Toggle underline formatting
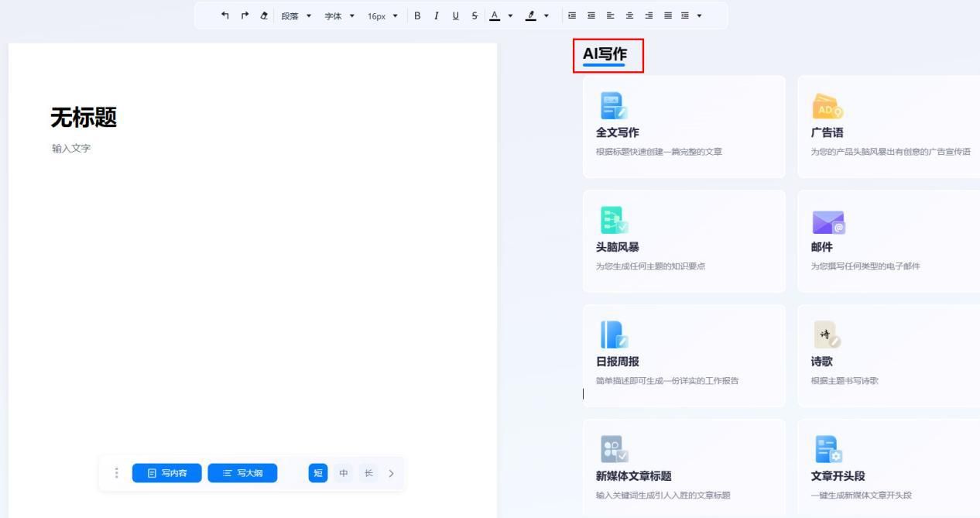980x518 pixels. [x=455, y=15]
